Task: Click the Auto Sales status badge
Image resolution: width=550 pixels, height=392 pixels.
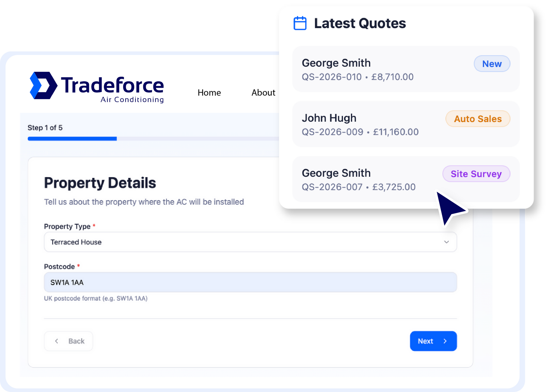Action: click(478, 119)
